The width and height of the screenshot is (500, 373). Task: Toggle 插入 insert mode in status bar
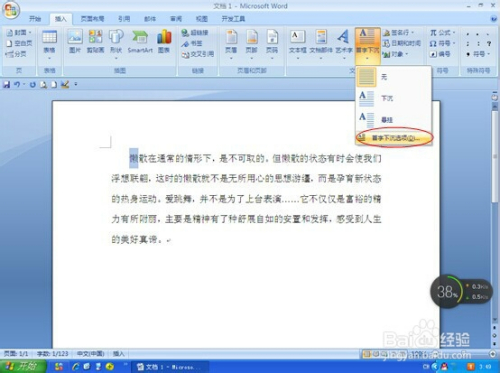coord(118,354)
